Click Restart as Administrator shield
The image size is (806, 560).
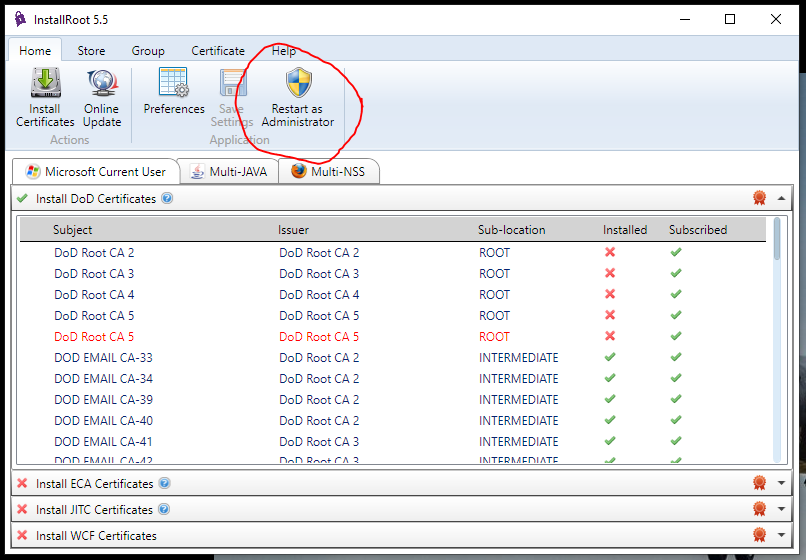[x=299, y=82]
